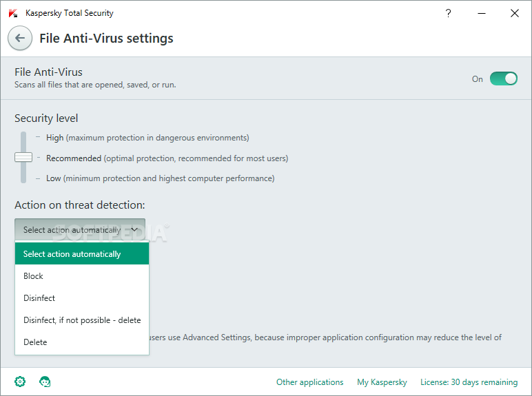Screen dimensions: 532x396
Task: Collapse the action on threat detection dropdown
Action: click(x=80, y=229)
